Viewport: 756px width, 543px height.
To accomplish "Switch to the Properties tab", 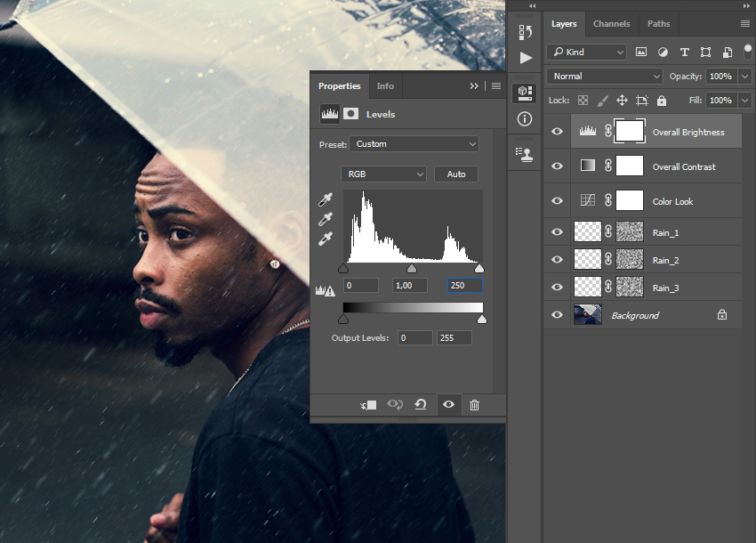I will point(340,86).
